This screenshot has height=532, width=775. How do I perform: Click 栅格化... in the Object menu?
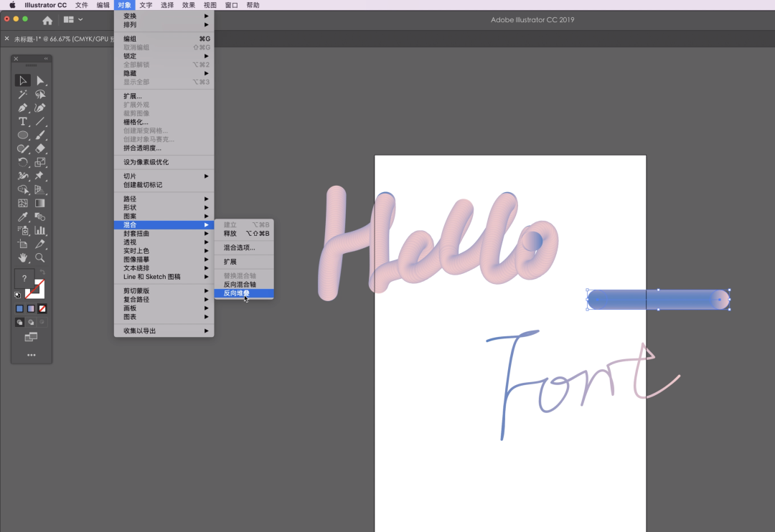pyautogui.click(x=136, y=122)
